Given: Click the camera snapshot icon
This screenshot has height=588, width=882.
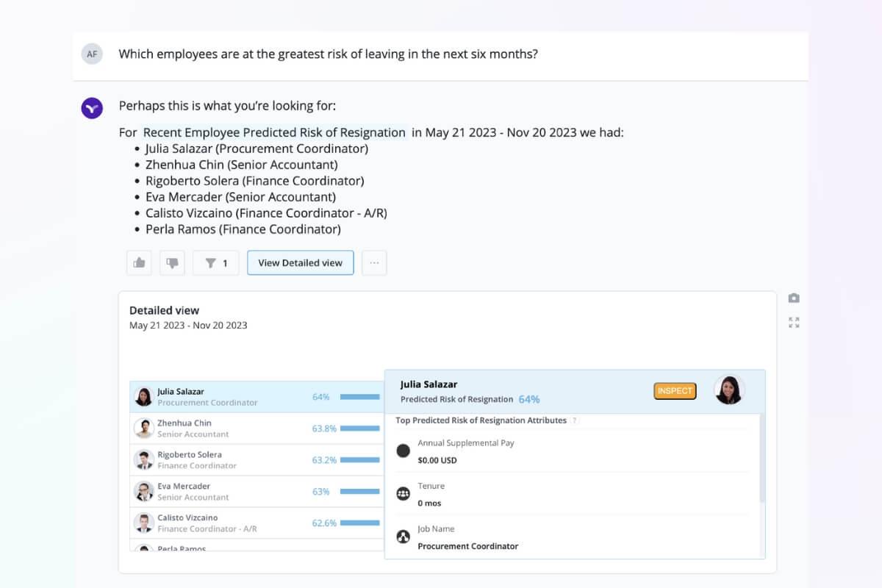Looking at the screenshot, I should point(794,298).
